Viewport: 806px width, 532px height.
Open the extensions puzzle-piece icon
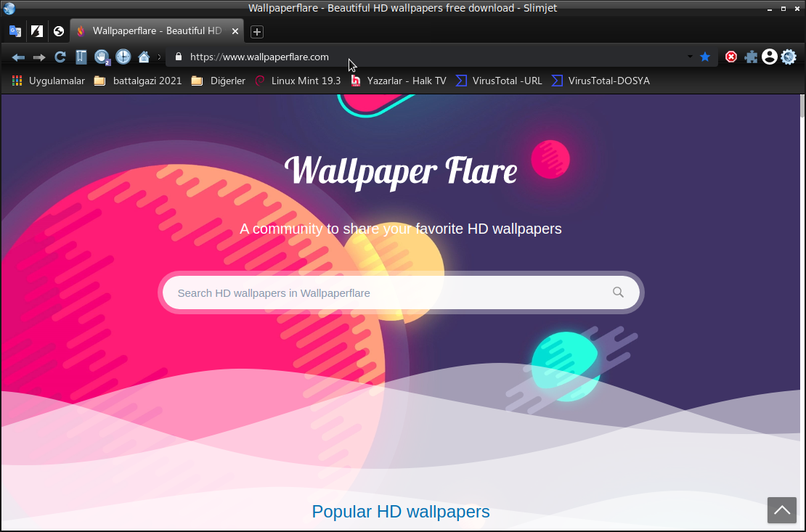tap(751, 57)
